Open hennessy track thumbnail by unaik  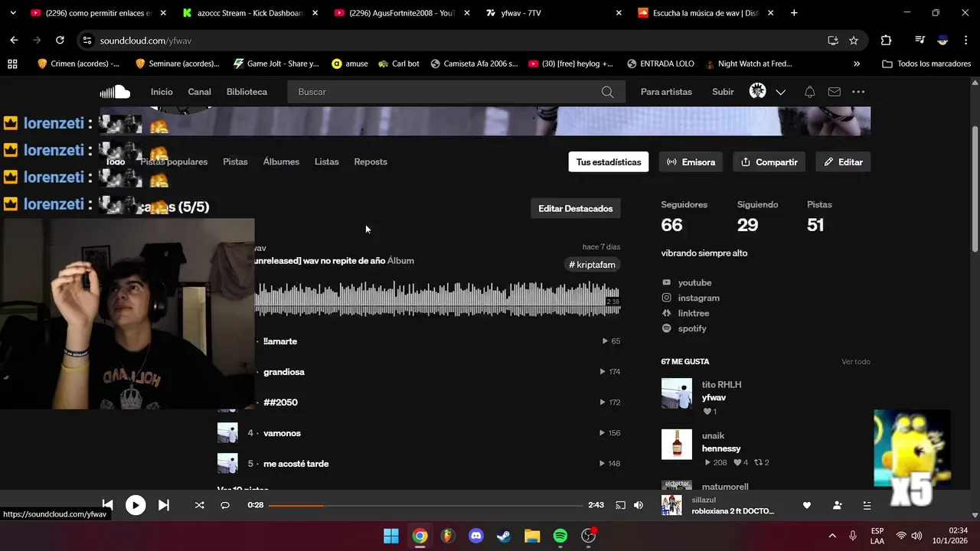tap(677, 444)
